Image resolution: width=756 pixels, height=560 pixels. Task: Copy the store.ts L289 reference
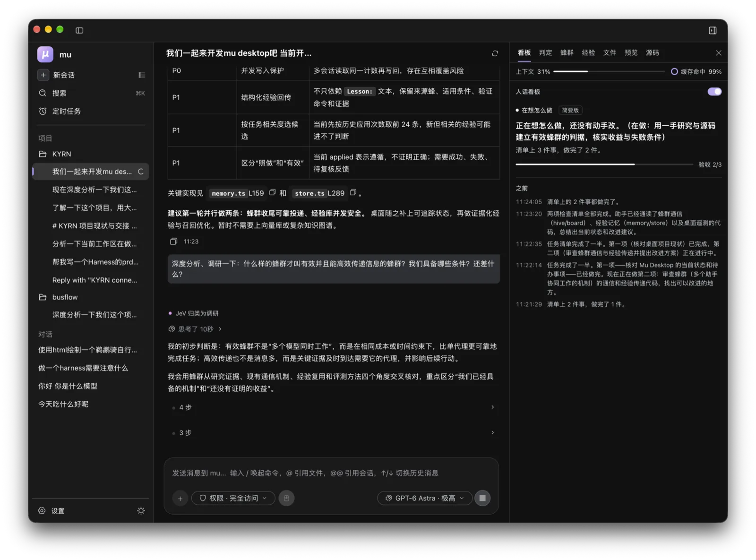352,193
